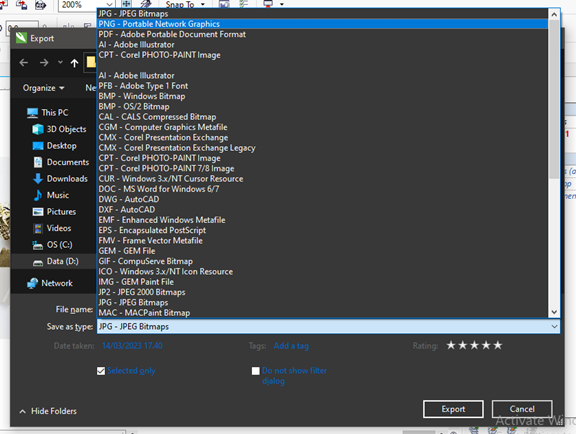Click the Save as type dropdown arrow
This screenshot has width=576, height=434.
(554, 326)
